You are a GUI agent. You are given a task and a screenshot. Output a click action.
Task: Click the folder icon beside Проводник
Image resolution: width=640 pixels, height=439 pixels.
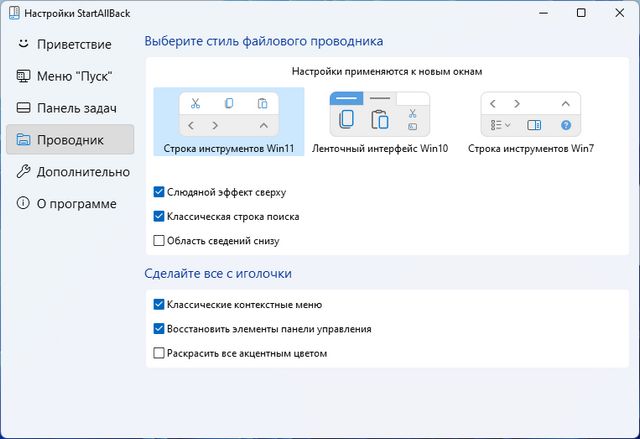pos(22,140)
